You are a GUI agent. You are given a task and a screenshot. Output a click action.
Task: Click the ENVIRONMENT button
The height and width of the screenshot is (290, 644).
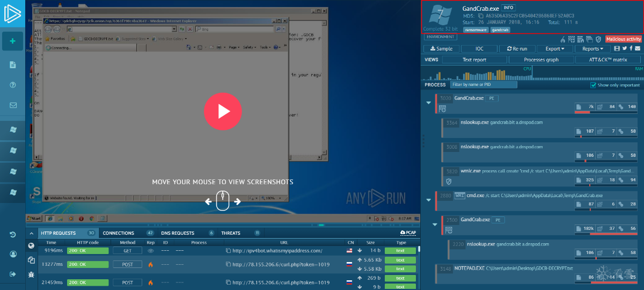440,37
